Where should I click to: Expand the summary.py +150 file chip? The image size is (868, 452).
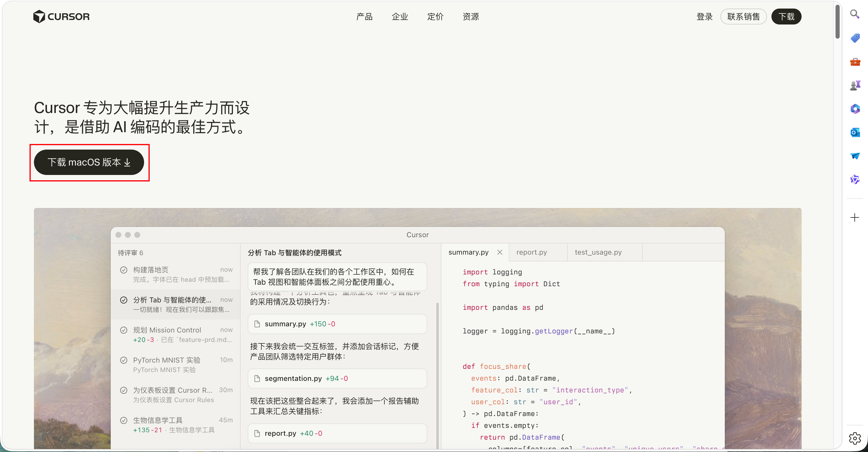[x=337, y=324]
